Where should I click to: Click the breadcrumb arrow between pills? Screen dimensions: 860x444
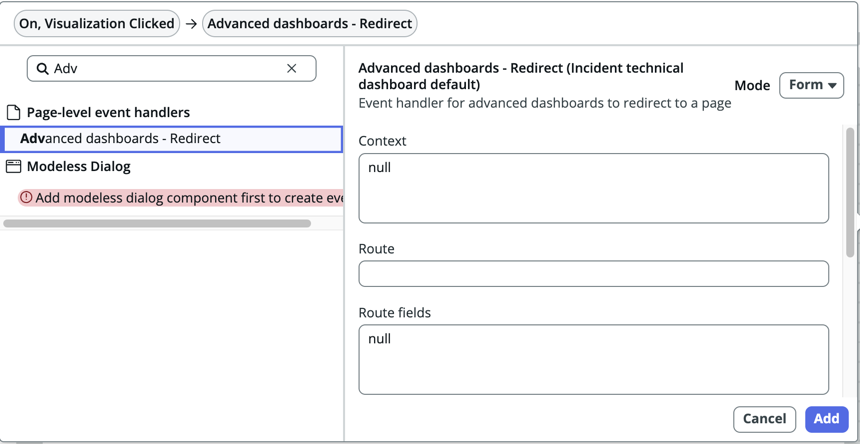pos(191,24)
